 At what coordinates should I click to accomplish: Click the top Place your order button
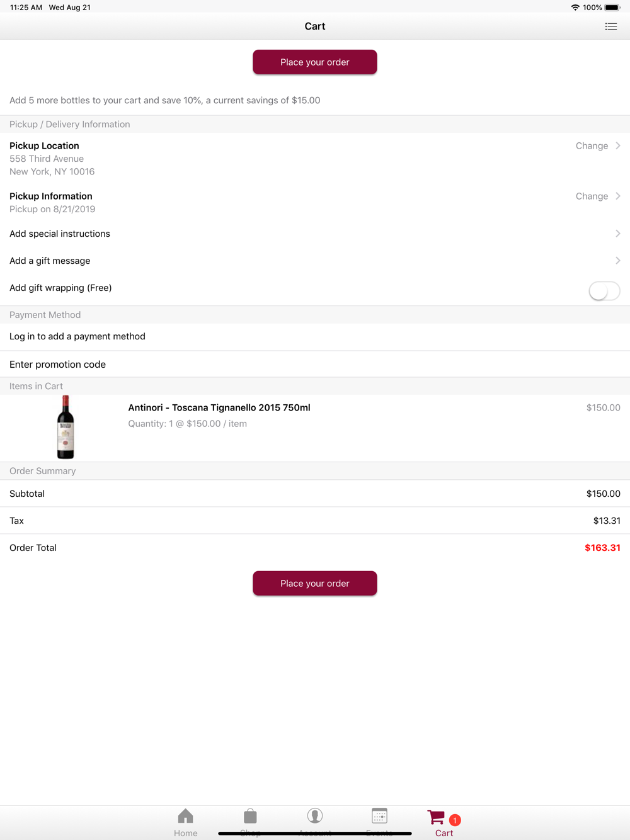315,62
